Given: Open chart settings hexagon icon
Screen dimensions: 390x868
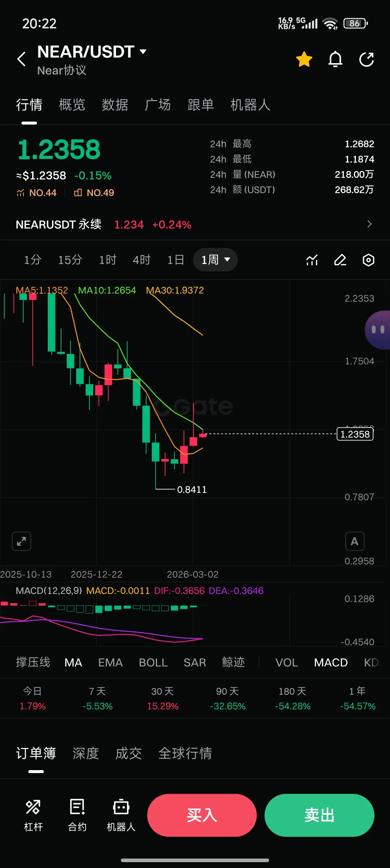Looking at the screenshot, I should coord(369,260).
